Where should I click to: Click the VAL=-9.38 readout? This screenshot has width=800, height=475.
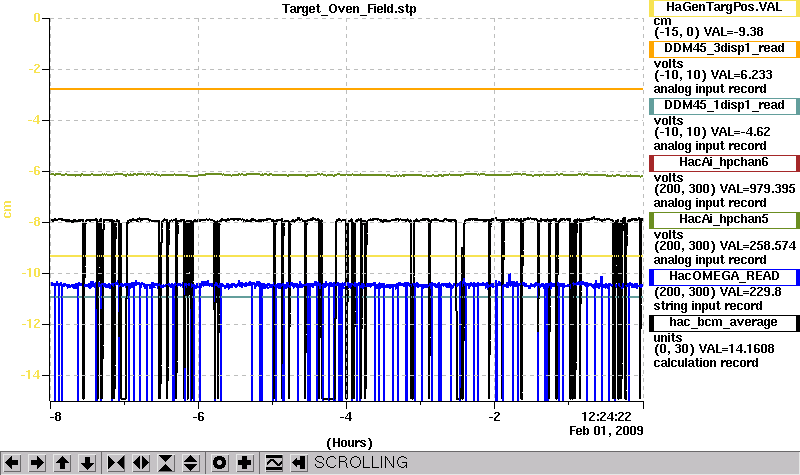click(733, 32)
